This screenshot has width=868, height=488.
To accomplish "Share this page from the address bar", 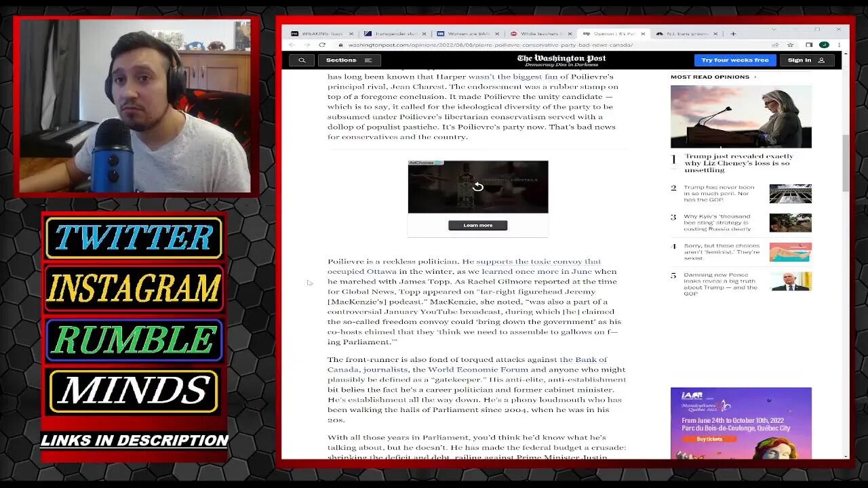I will click(x=774, y=45).
